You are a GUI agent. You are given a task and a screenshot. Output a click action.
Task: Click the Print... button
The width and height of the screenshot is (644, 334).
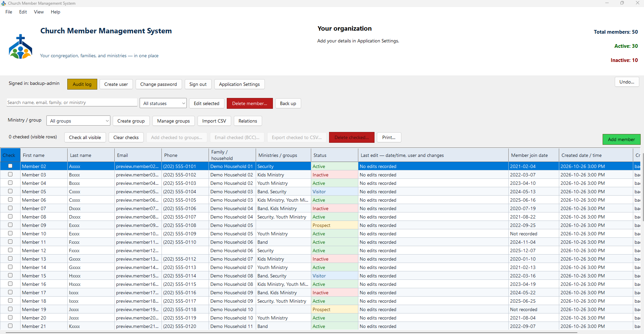389,137
